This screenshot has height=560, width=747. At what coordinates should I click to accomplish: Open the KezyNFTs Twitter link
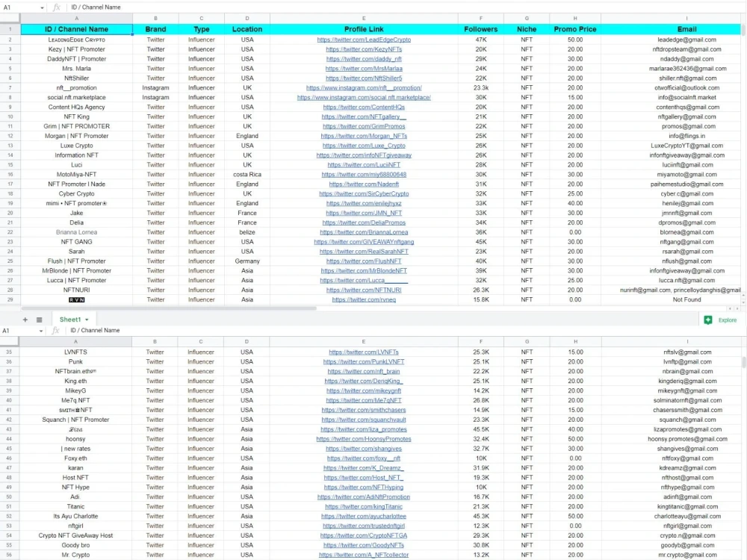(364, 49)
